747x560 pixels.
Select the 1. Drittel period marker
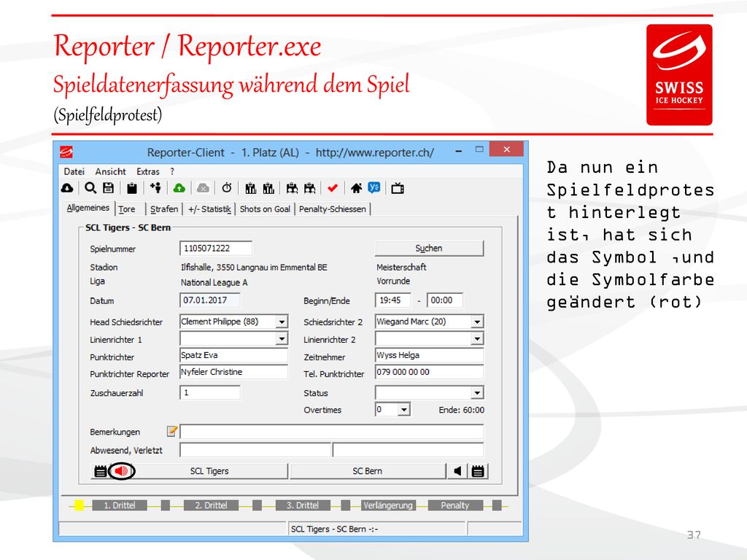point(120,505)
